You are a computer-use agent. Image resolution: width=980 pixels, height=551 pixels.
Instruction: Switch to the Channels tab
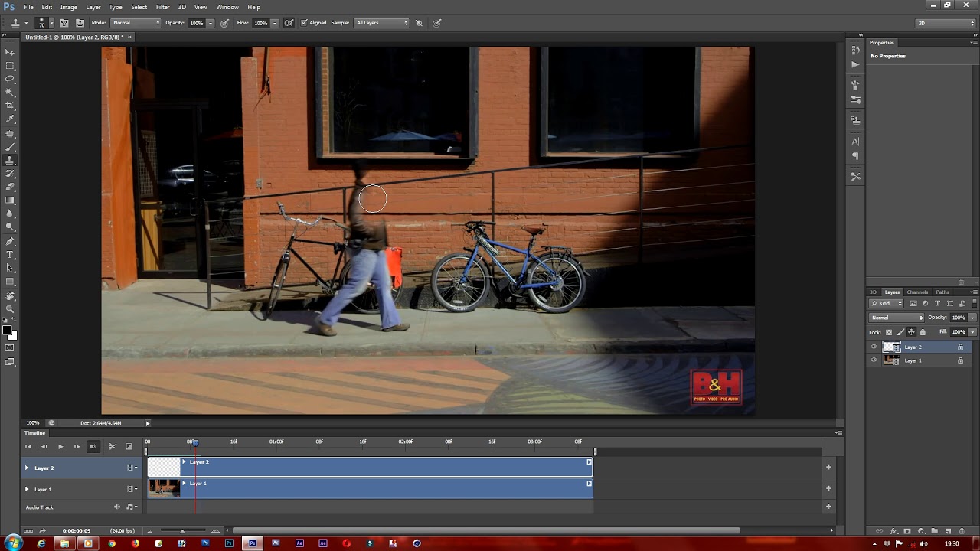917,292
